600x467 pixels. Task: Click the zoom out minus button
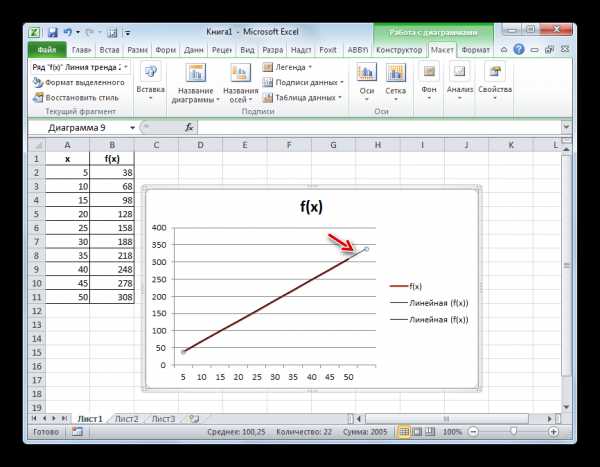(x=473, y=432)
